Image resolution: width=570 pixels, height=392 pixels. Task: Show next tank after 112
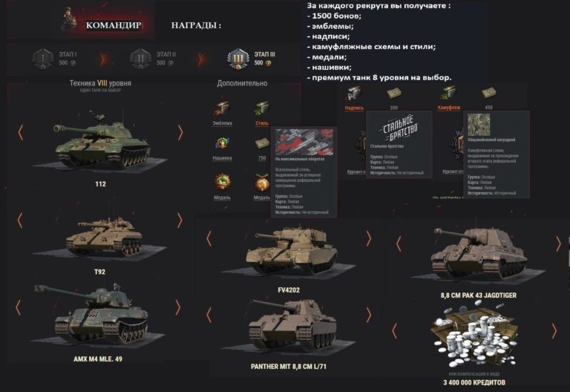pyautogui.click(x=180, y=133)
